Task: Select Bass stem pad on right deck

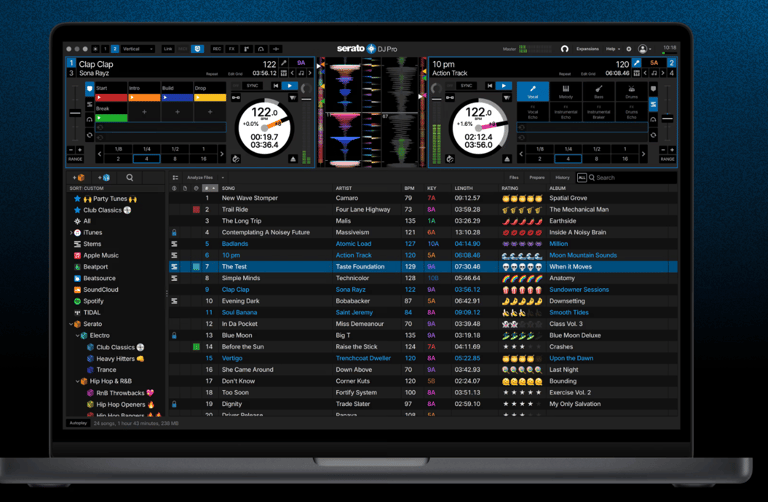Action: click(x=599, y=91)
